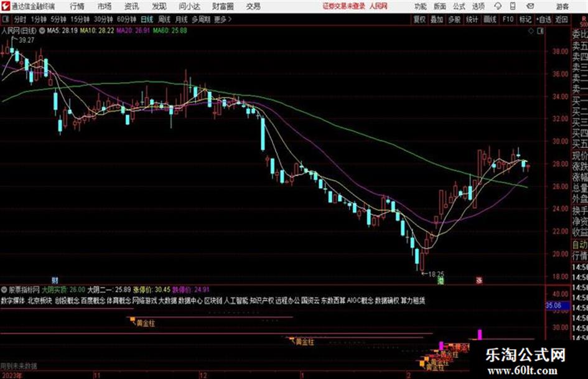Open the mail message icon
The image size is (588, 379).
click(530, 6)
